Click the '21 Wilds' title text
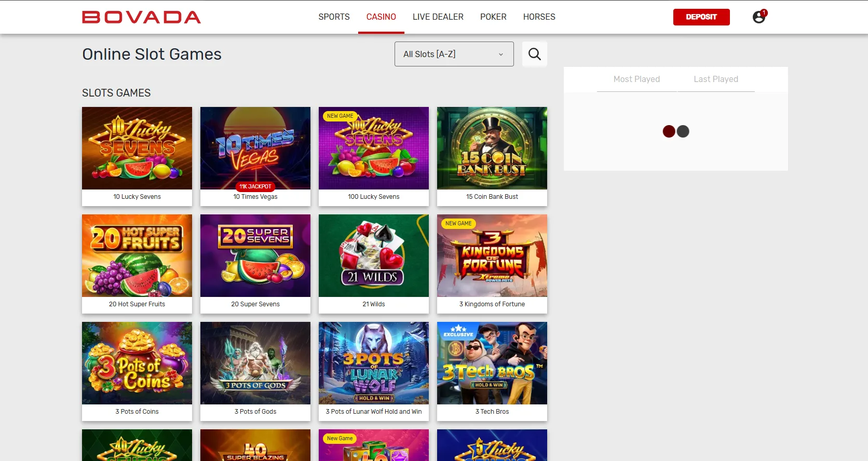Screen dimensions: 868x461 (374, 304)
